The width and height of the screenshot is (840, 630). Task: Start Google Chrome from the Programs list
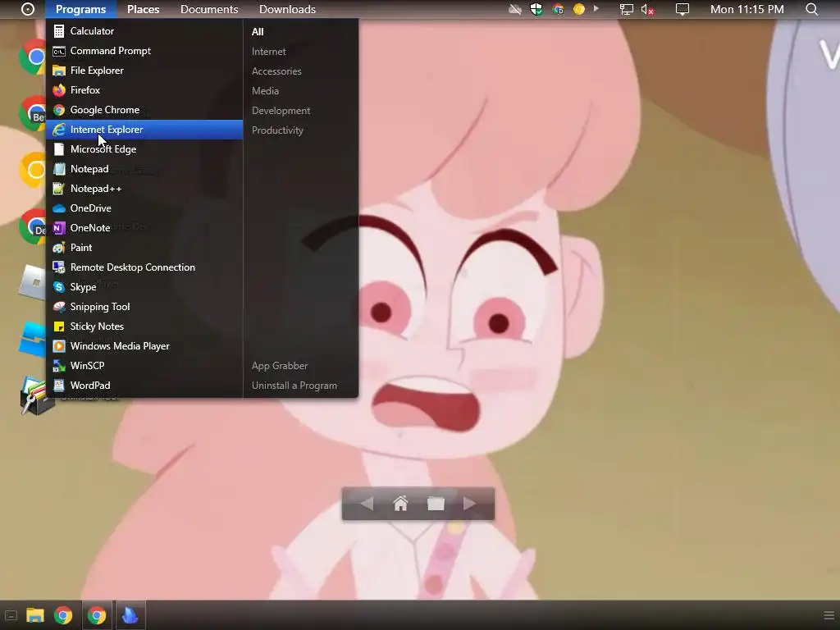[144, 110]
